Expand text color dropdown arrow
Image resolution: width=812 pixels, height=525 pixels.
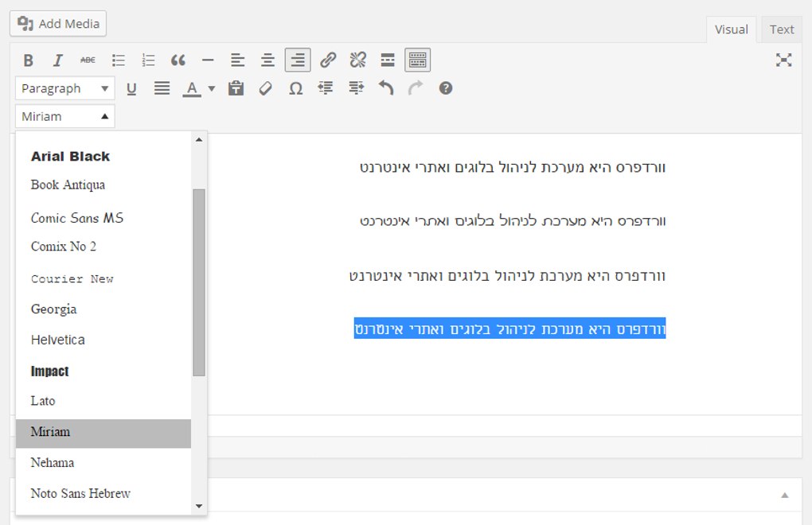click(211, 88)
